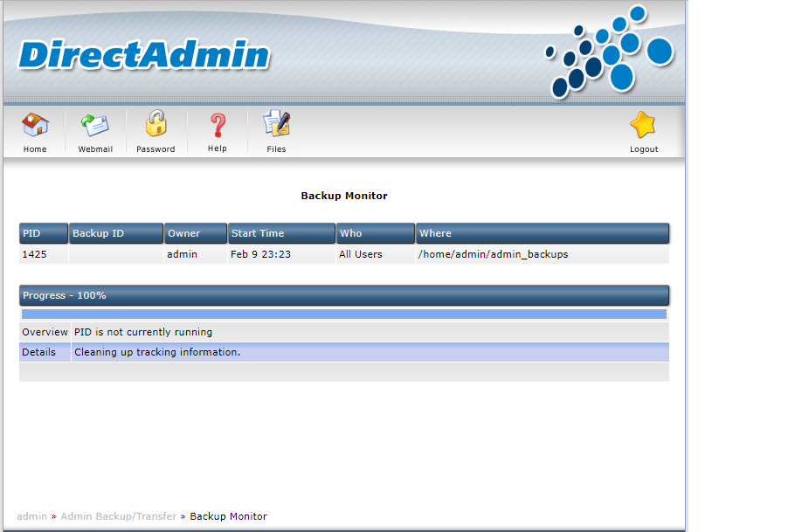Click the Logout star icon
This screenshot has height=532, width=795.
[x=643, y=125]
